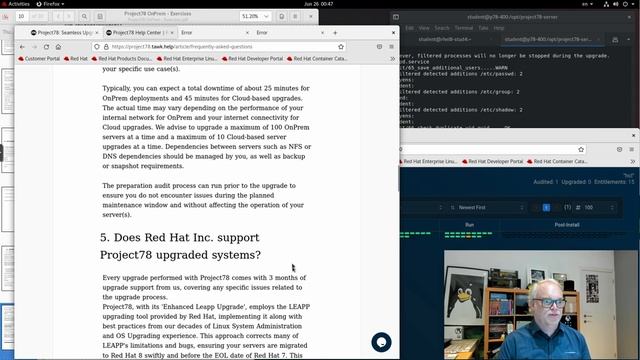Select page 1 in dashboard pagination
The image size is (640, 360).
(546, 208)
